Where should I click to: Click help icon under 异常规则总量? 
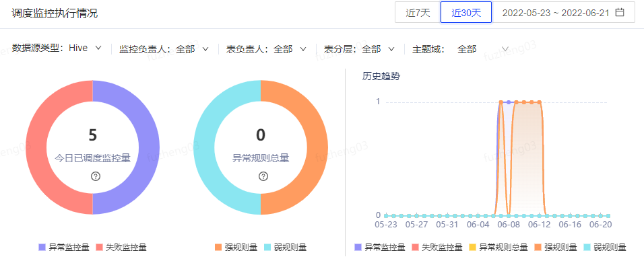[263, 176]
